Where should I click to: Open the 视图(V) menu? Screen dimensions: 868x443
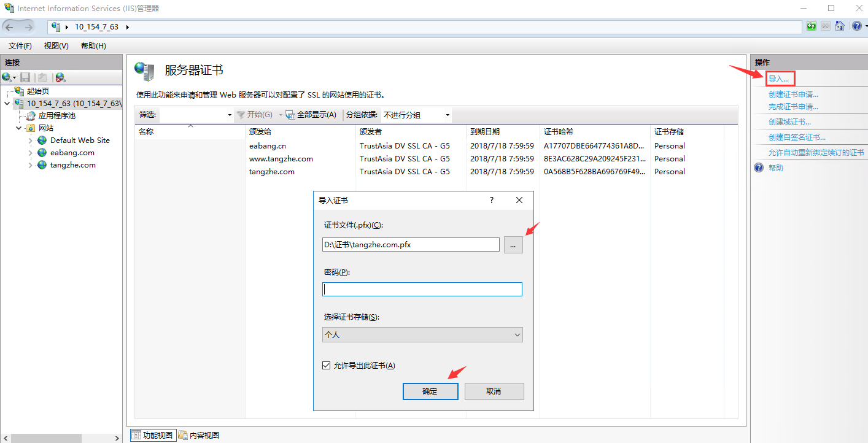56,46
